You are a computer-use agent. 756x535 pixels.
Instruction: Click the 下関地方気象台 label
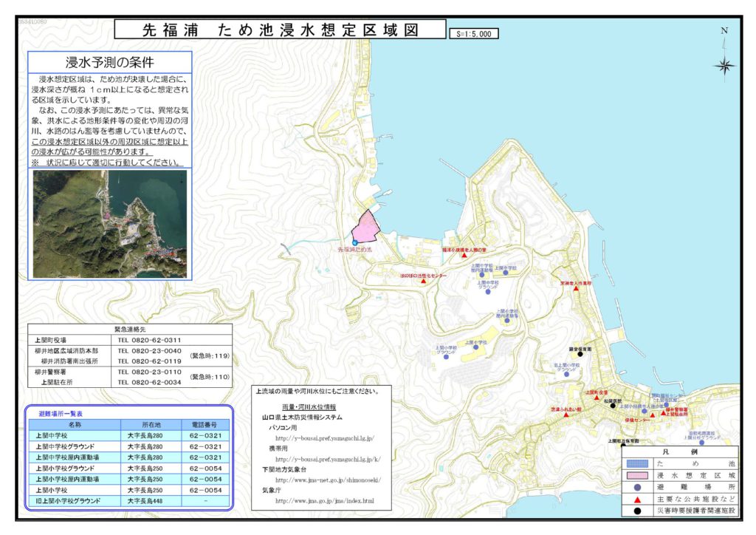[x=284, y=469]
